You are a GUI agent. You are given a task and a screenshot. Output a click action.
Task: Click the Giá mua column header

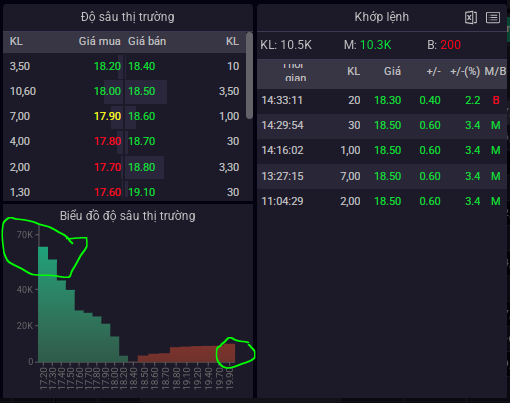click(99, 41)
